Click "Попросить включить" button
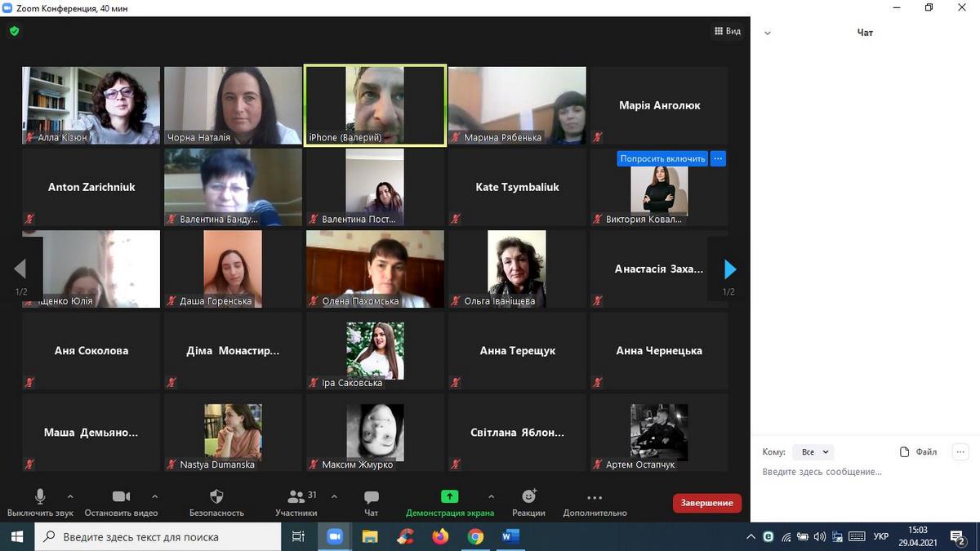The image size is (980, 551). click(662, 159)
